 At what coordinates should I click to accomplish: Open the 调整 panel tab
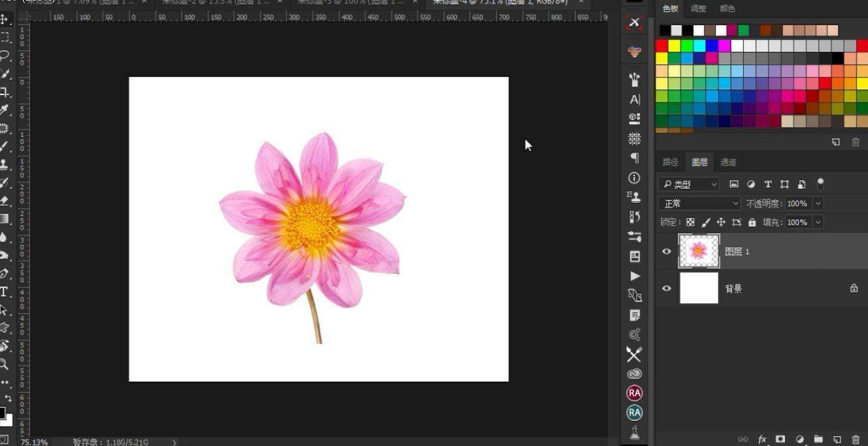click(699, 9)
